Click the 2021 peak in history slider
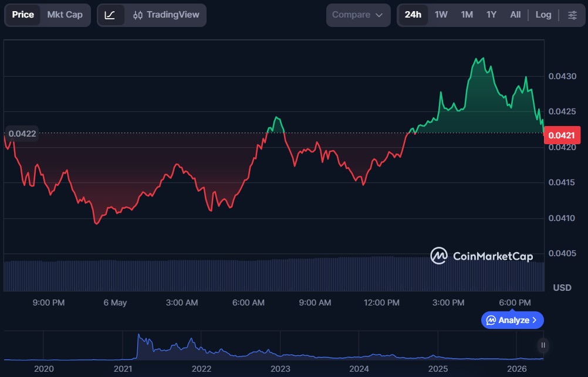 (x=138, y=336)
